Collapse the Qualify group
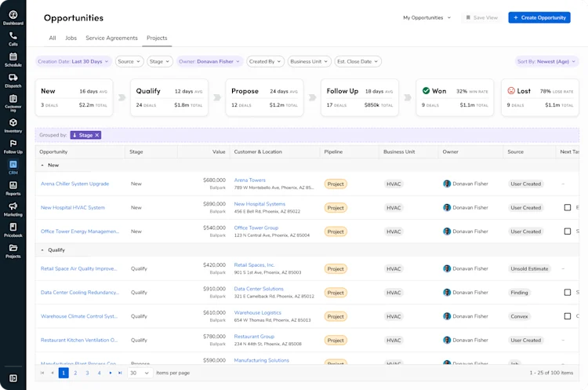This screenshot has width=588, height=390. [x=42, y=250]
